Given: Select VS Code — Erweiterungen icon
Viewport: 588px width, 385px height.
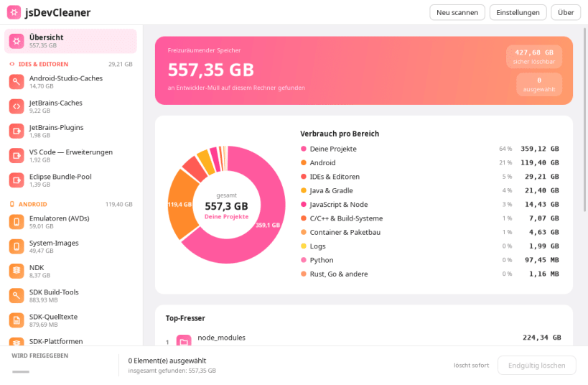Looking at the screenshot, I should (x=17, y=156).
